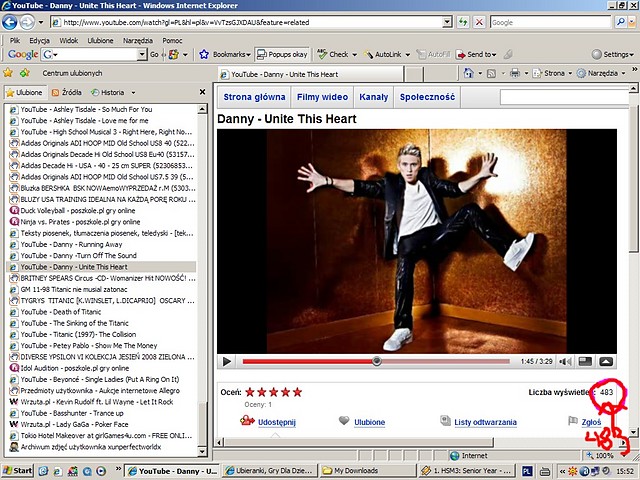Click the search magnifier icon next to Google box
The height and width of the screenshot is (480, 640).
tap(620, 22)
